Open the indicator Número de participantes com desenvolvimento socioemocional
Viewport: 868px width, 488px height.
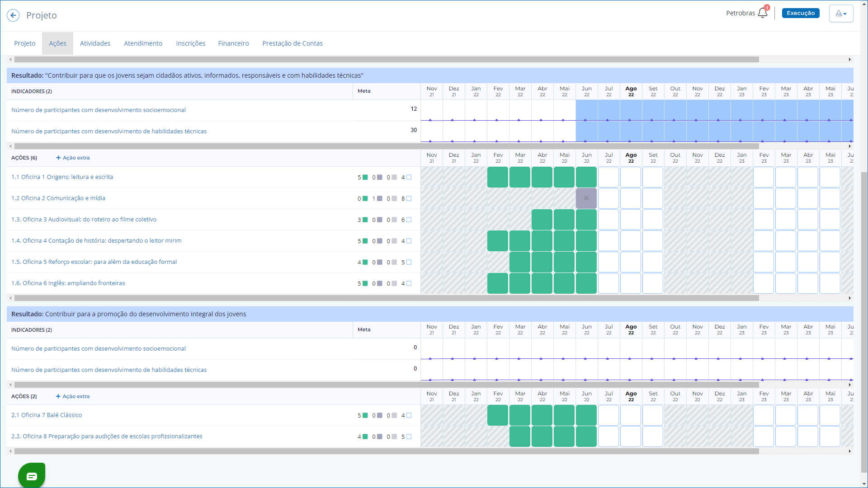(99, 110)
